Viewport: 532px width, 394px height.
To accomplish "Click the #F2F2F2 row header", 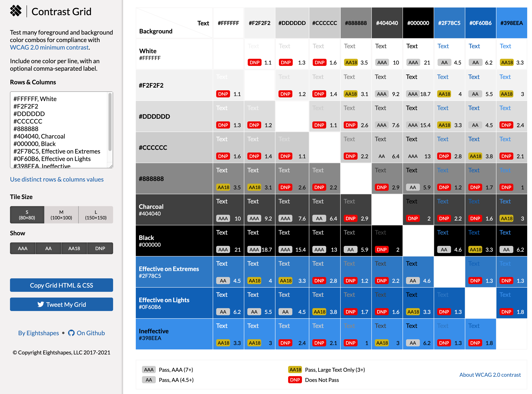I will 174,85.
